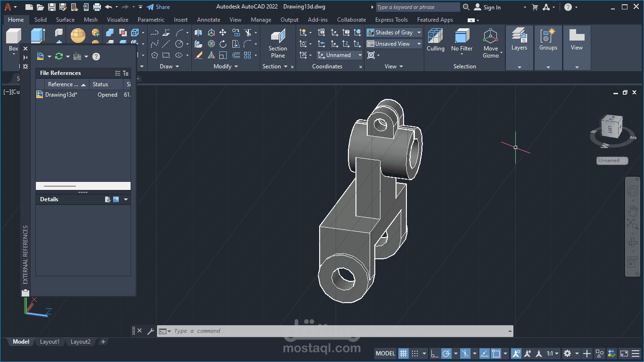
Task: Click the Erase tool with pencil eraser
Action: point(198,55)
